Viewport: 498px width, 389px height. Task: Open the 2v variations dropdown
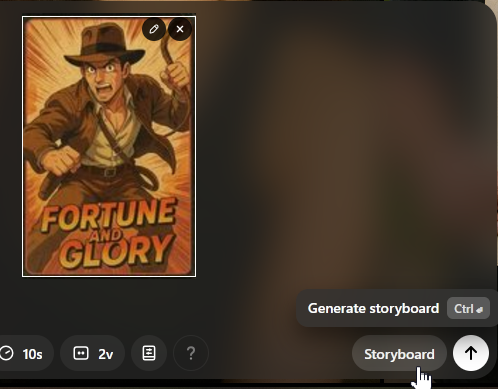(93, 353)
